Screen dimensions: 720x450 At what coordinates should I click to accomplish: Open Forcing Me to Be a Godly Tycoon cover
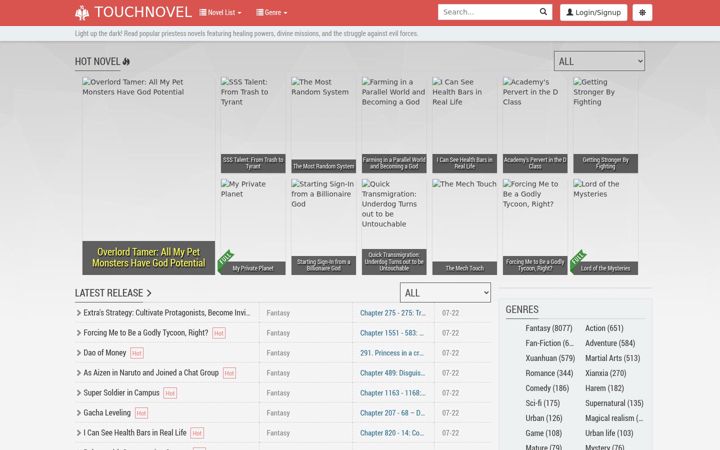click(x=535, y=227)
